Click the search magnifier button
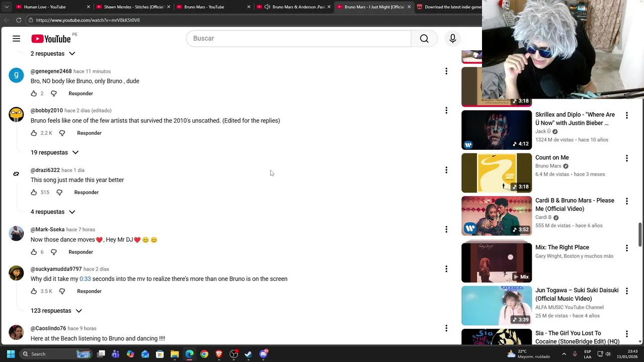 click(x=424, y=39)
